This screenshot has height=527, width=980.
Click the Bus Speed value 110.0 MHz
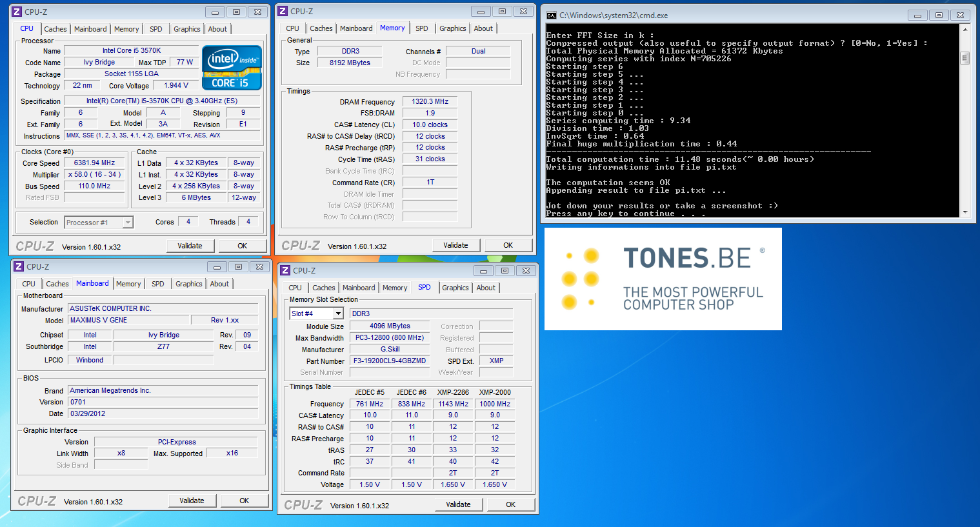click(94, 186)
